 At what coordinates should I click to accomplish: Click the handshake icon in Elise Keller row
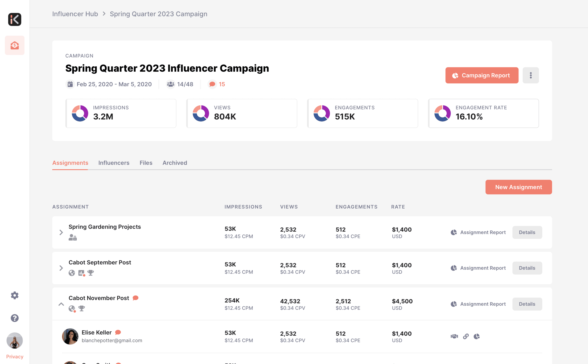454,336
